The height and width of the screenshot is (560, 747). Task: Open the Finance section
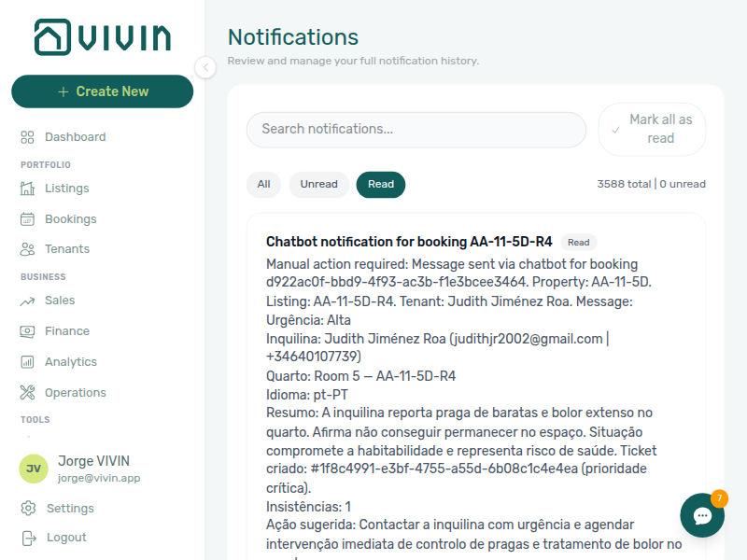click(x=67, y=331)
